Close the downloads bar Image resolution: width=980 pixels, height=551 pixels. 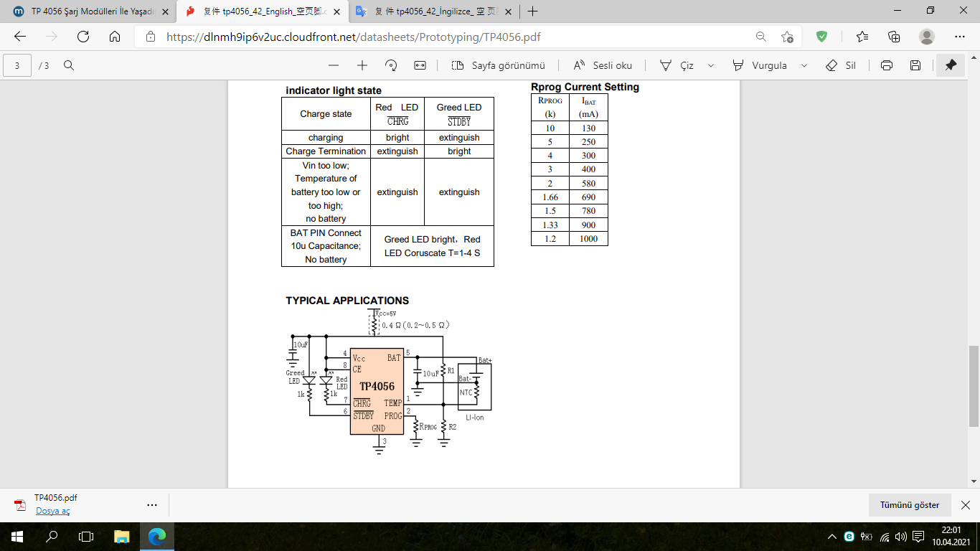pyautogui.click(x=966, y=505)
